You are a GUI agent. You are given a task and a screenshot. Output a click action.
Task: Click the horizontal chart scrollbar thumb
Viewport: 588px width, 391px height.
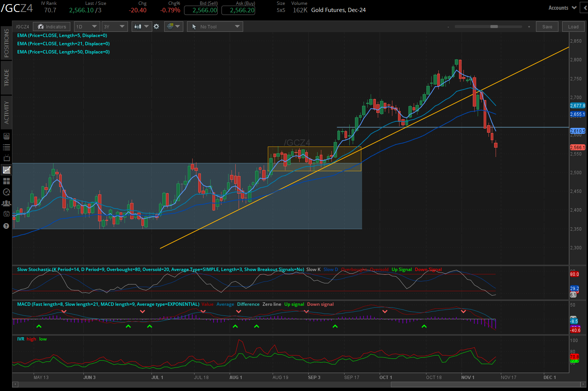coord(486,384)
